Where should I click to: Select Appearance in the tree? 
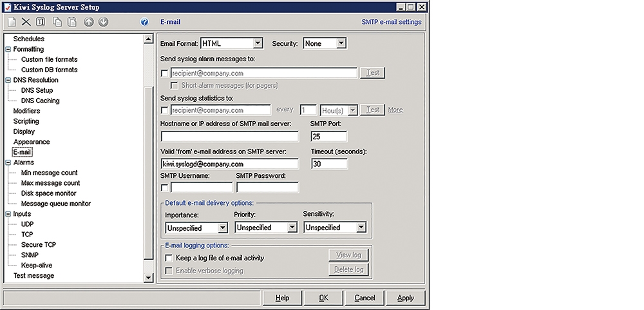[x=32, y=142]
